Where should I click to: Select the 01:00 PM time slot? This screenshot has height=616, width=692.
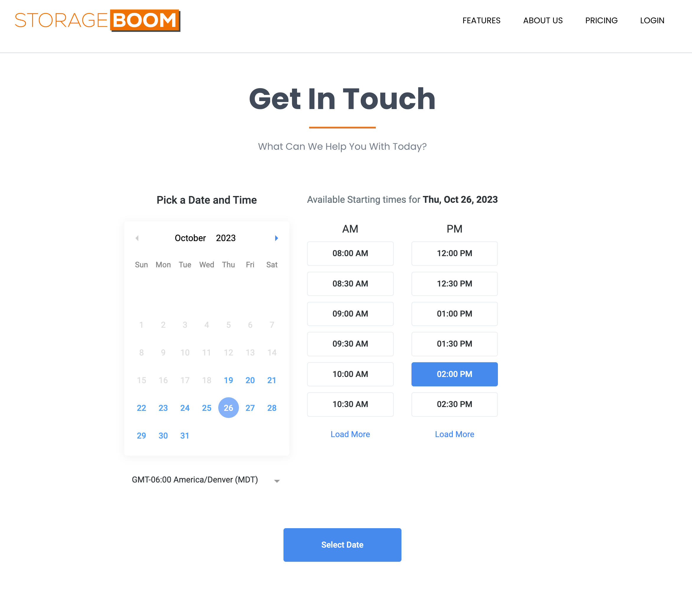coord(454,313)
